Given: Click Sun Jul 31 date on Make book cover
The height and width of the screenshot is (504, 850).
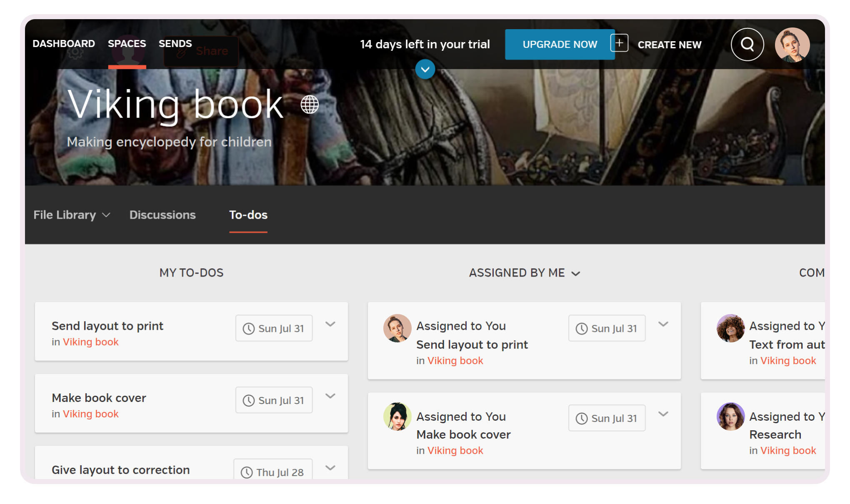Looking at the screenshot, I should (274, 400).
